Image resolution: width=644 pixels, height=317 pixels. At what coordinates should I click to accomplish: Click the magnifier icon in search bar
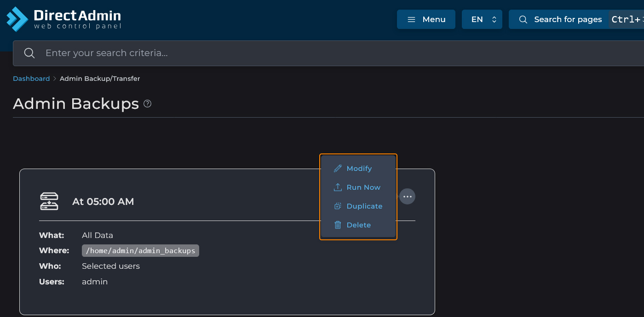point(29,53)
